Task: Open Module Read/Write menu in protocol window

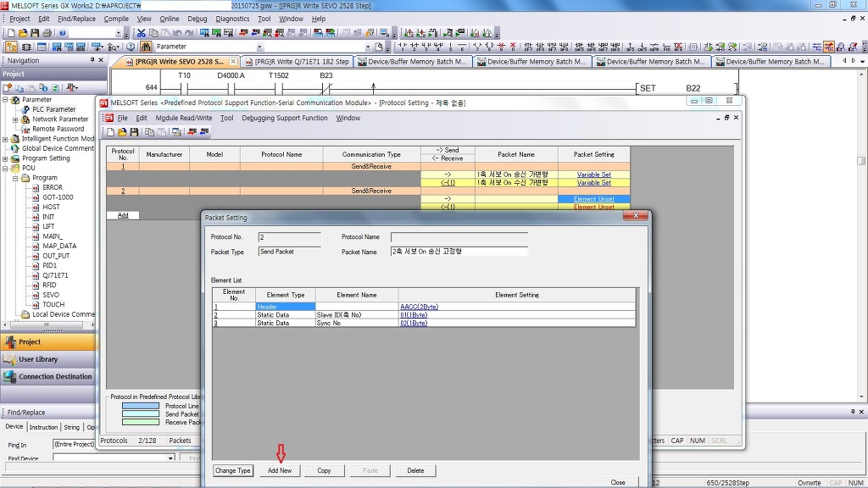Action: pos(184,119)
